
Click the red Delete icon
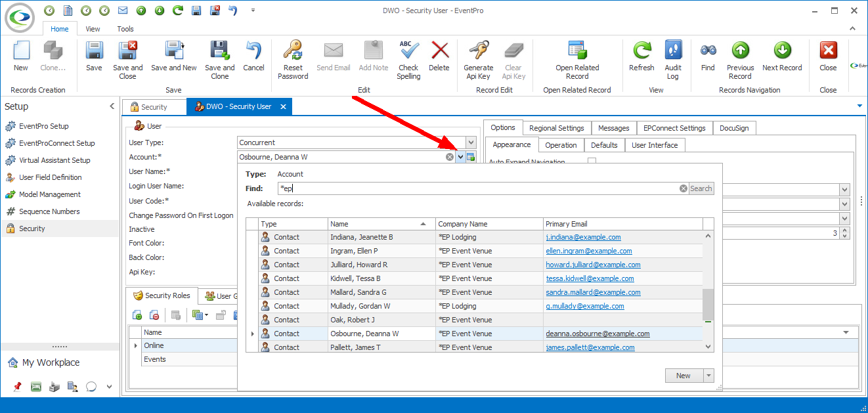click(x=439, y=51)
